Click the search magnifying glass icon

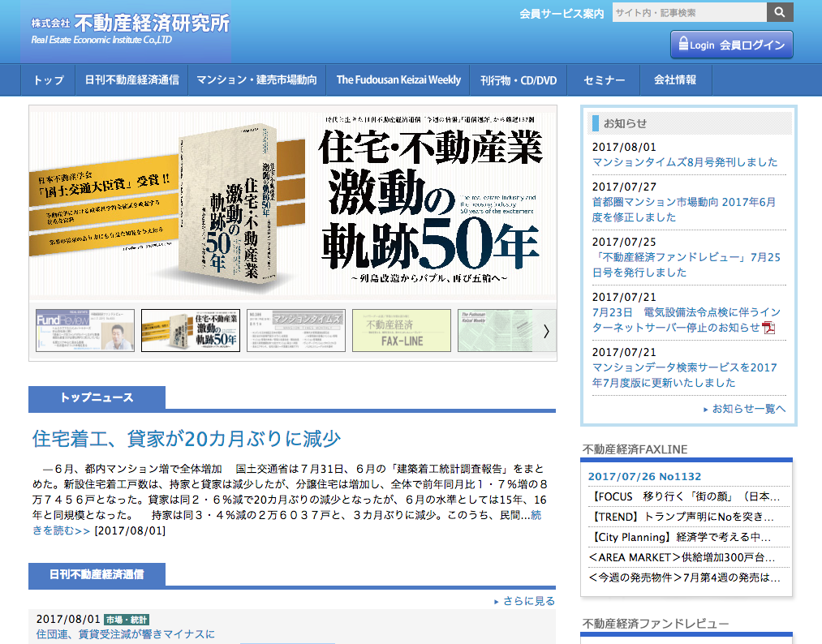pos(779,12)
